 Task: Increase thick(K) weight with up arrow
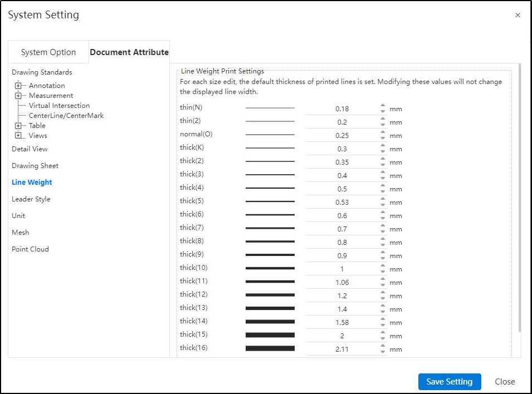coord(383,145)
